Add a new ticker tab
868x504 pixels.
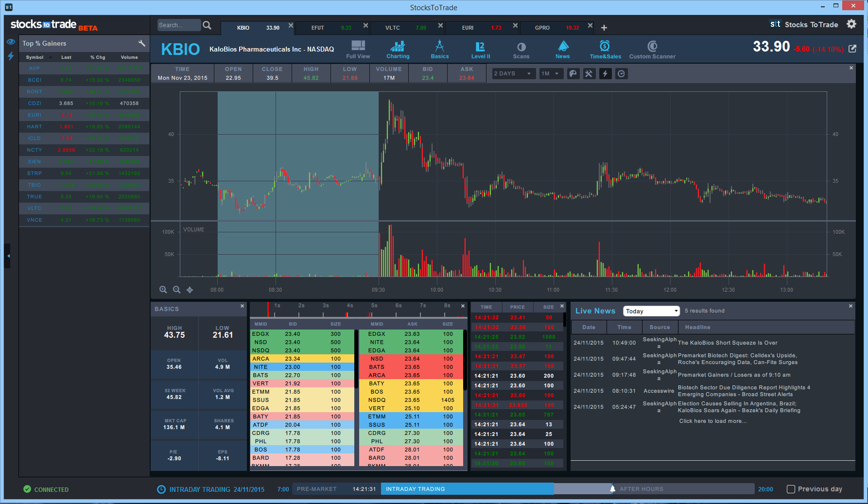604,28
